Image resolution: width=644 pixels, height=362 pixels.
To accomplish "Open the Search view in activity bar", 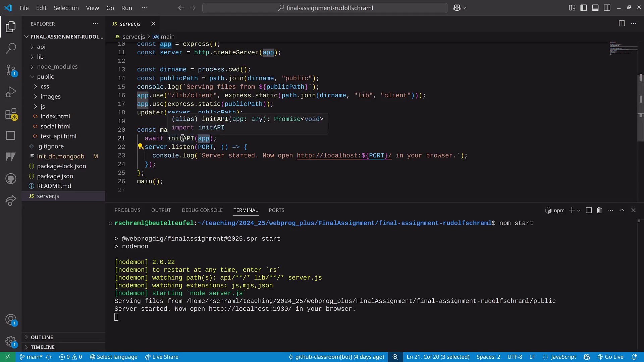I will pyautogui.click(x=11, y=48).
